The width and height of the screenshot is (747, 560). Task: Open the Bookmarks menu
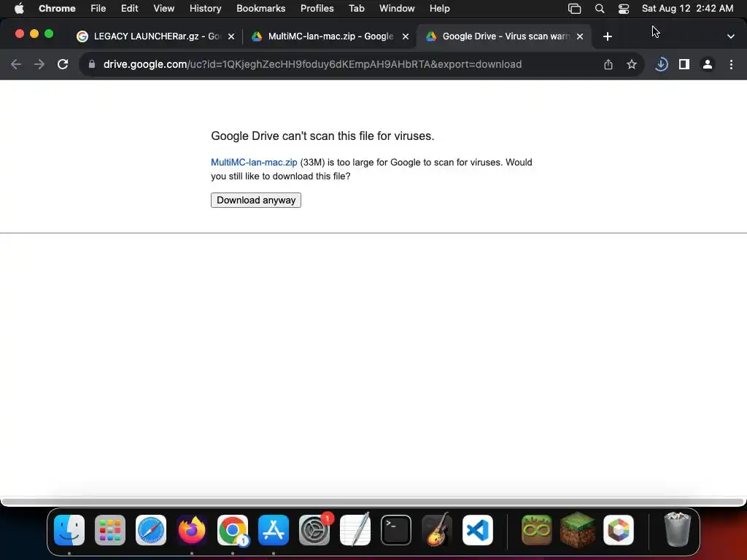tap(261, 9)
